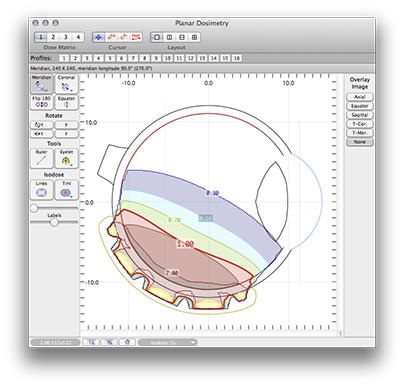The width and height of the screenshot is (404, 387).
Task: Select the fourth red cursor mode
Action: (136, 37)
